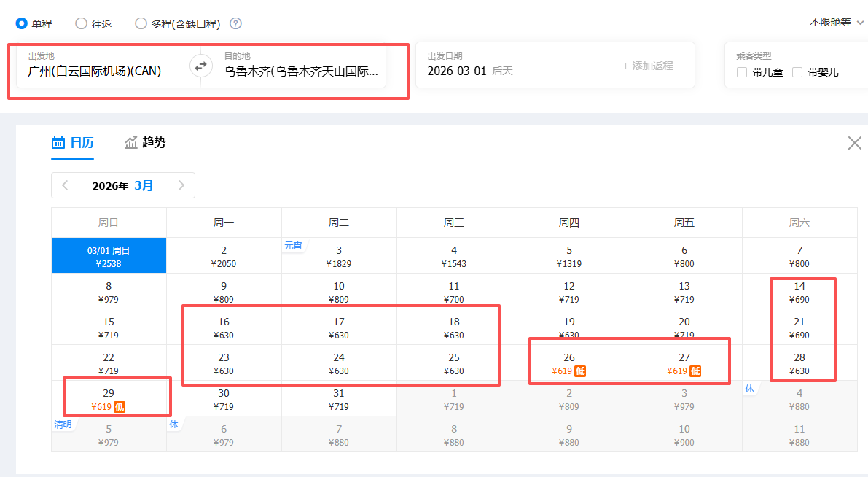Select 往返 round-trip radio button
Screen dimensions: 868x477
[x=81, y=23]
